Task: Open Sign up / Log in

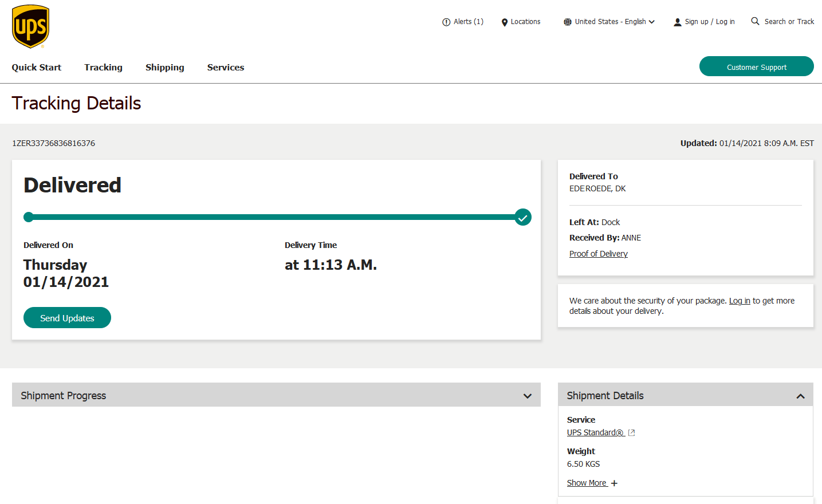Action: [x=709, y=22]
